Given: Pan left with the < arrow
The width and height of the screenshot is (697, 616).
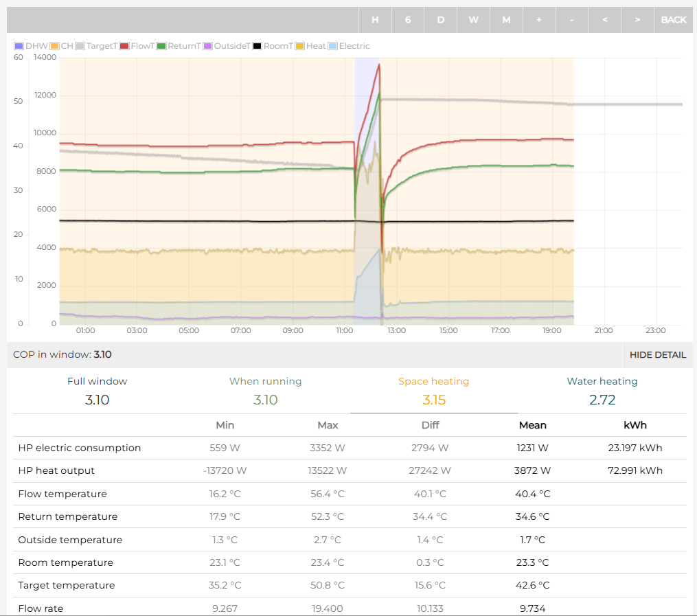Looking at the screenshot, I should coord(604,20).
